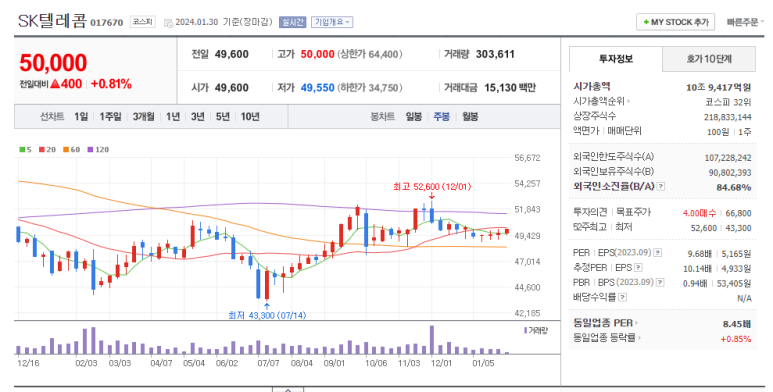
Task: Select the 3년 line chart
Action: [x=198, y=117]
